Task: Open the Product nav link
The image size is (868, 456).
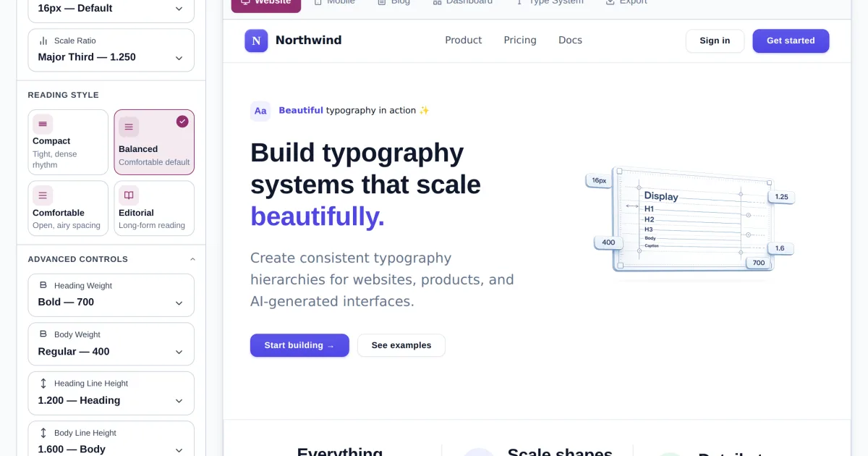Action: click(x=464, y=41)
